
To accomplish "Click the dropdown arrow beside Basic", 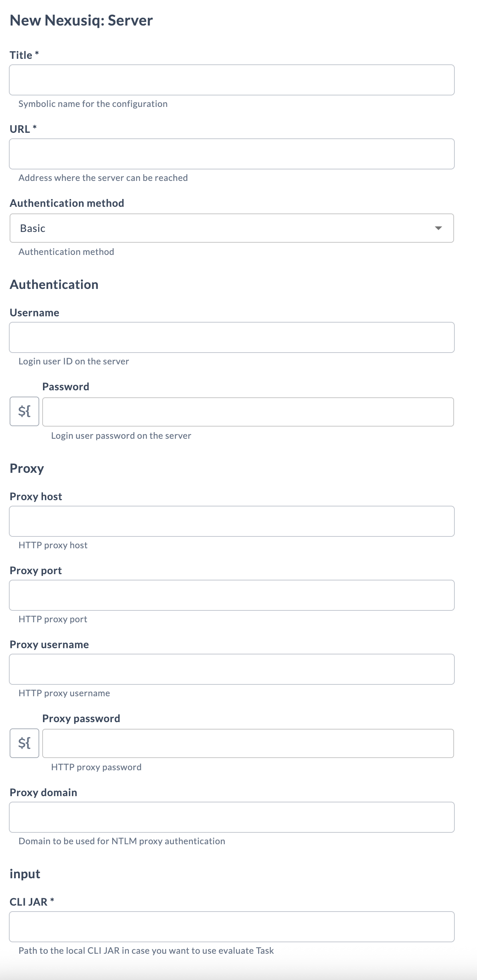I will pyautogui.click(x=438, y=228).
